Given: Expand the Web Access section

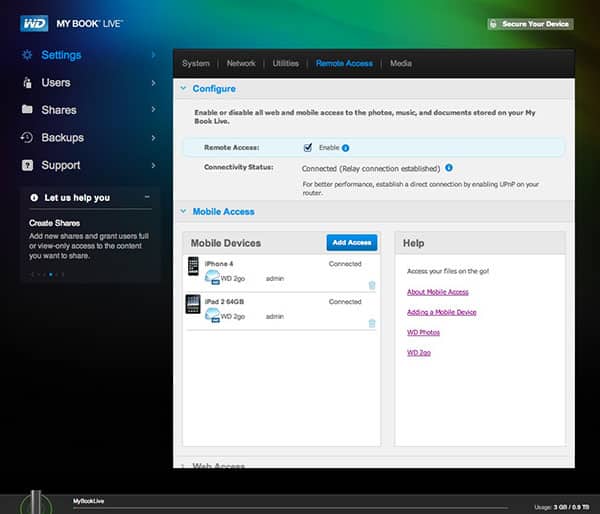Looking at the screenshot, I should pyautogui.click(x=183, y=466).
